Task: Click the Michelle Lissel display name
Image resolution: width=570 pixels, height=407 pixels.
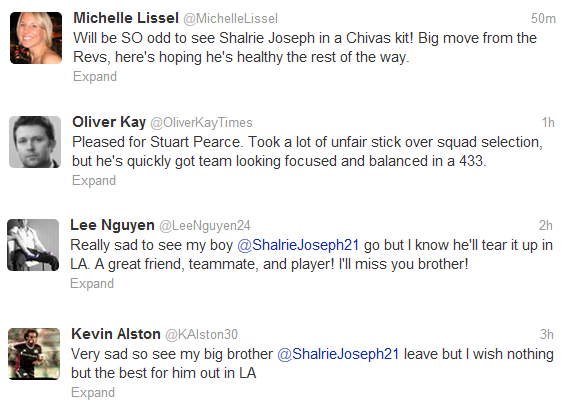Action: pos(126,18)
